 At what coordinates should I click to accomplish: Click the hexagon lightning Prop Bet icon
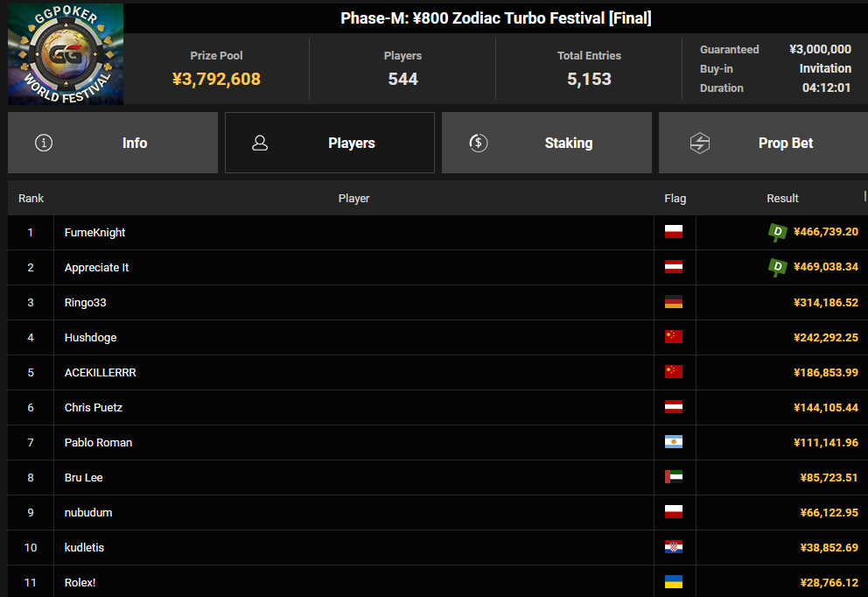[700, 143]
